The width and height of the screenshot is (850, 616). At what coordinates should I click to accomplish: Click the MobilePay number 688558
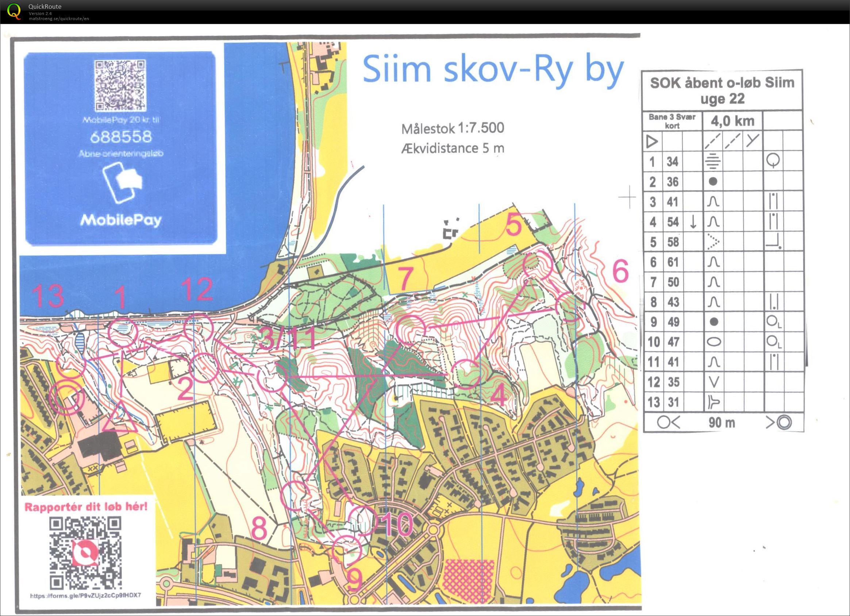[121, 137]
